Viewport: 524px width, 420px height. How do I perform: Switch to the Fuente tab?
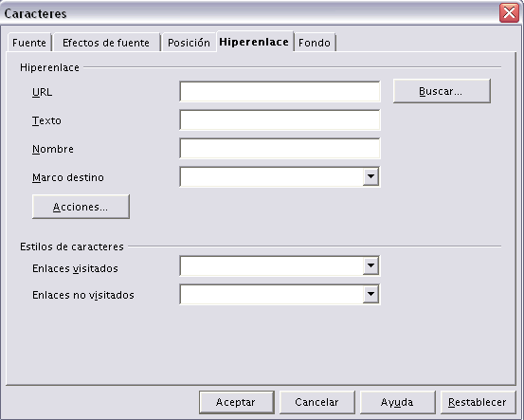(x=29, y=43)
